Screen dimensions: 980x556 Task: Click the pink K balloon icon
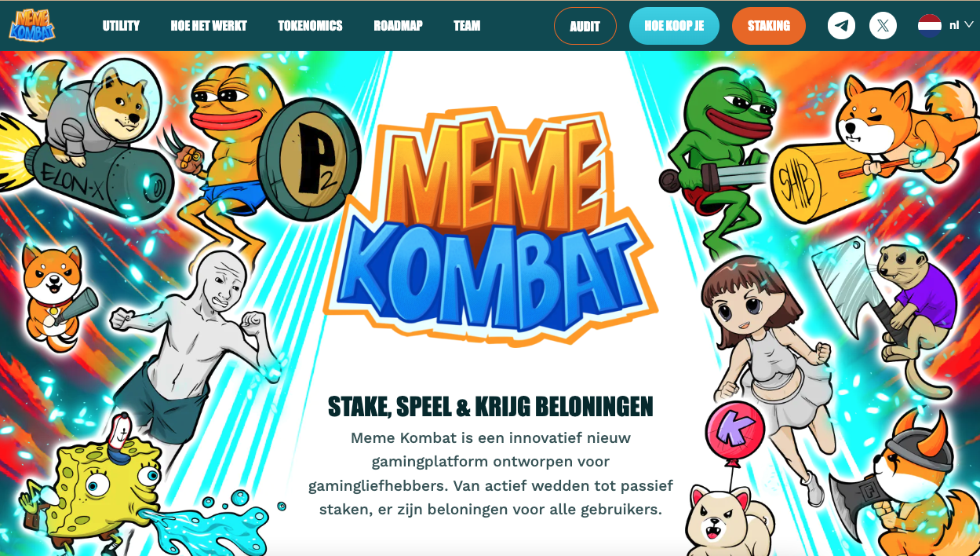point(735,429)
